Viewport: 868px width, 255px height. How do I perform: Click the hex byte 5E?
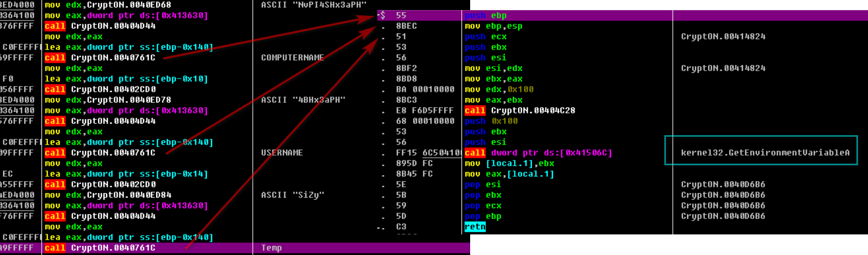tap(401, 184)
